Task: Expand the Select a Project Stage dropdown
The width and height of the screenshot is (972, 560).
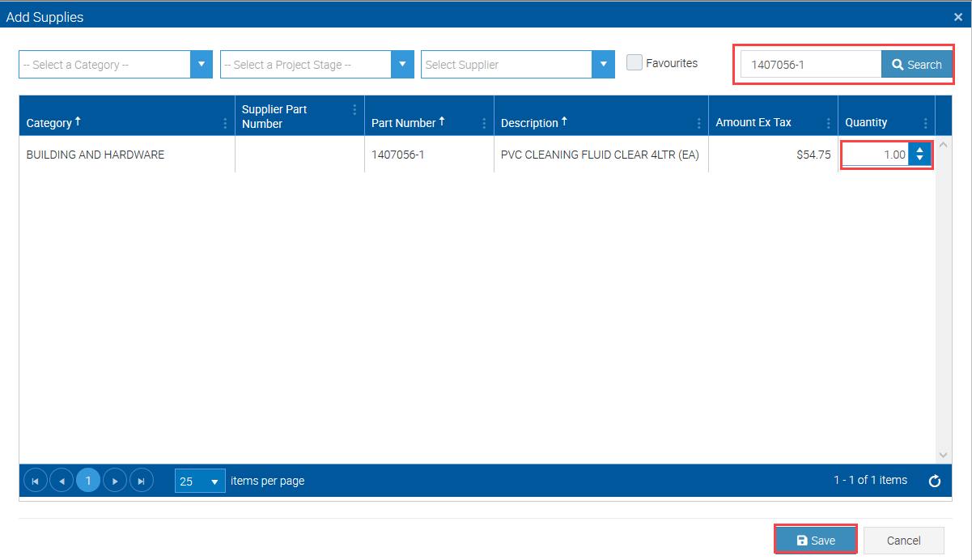Action: 402,65
